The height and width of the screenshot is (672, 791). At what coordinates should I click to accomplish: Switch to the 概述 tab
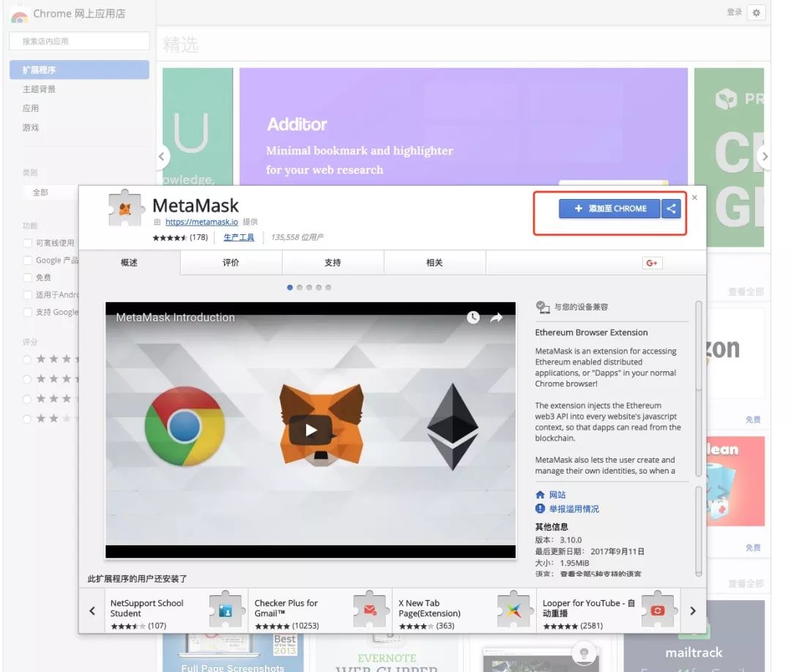click(129, 262)
